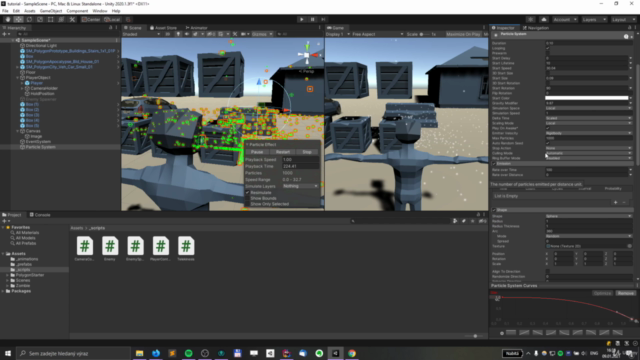The image size is (640, 360).
Task: Remove burst with minus button
Action: (x=624, y=202)
